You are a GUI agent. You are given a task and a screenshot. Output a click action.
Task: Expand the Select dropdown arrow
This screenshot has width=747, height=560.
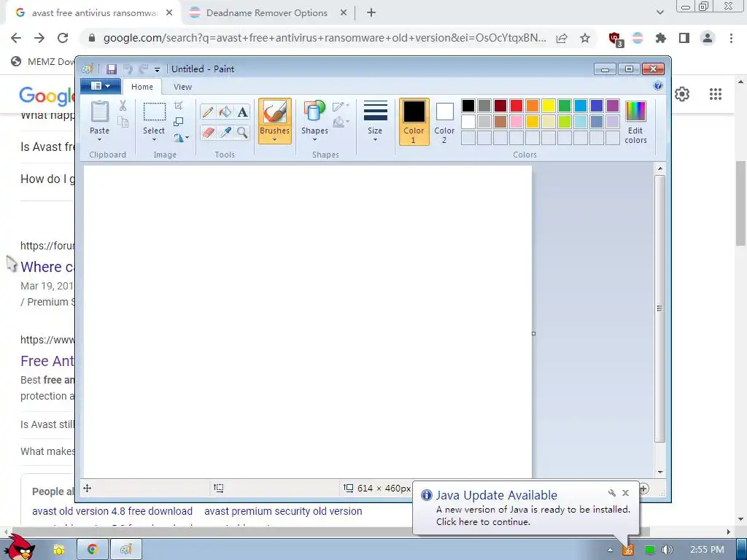[154, 140]
